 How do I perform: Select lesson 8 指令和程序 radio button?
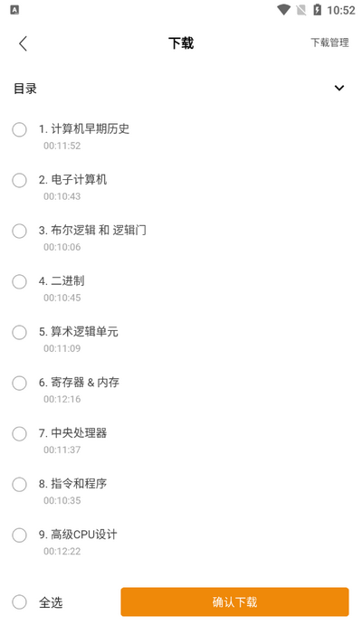tap(19, 484)
